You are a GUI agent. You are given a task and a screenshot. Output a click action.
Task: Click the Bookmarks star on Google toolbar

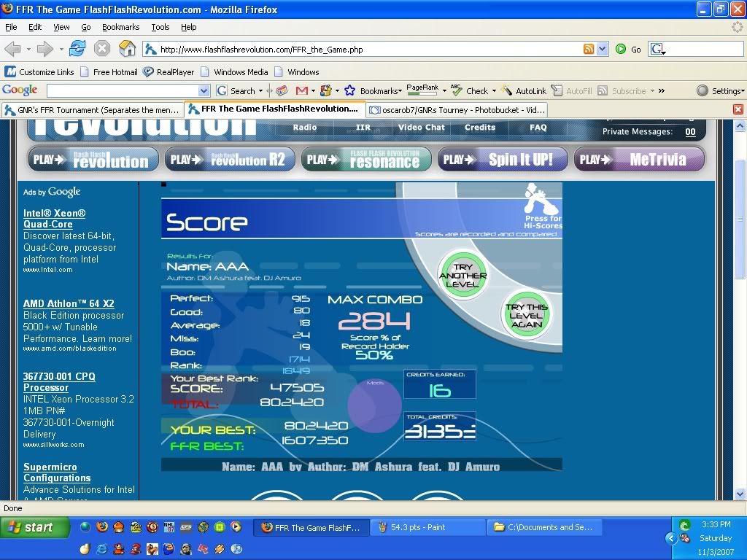click(x=350, y=90)
